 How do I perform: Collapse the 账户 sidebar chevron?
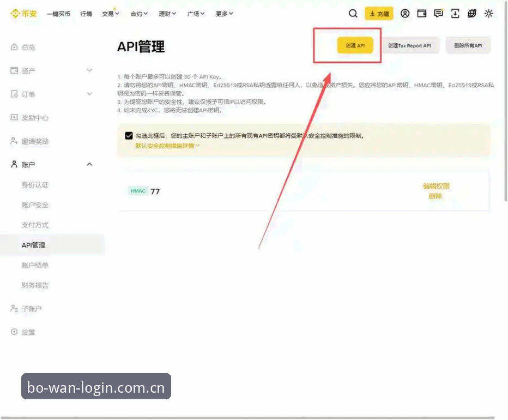coord(89,164)
